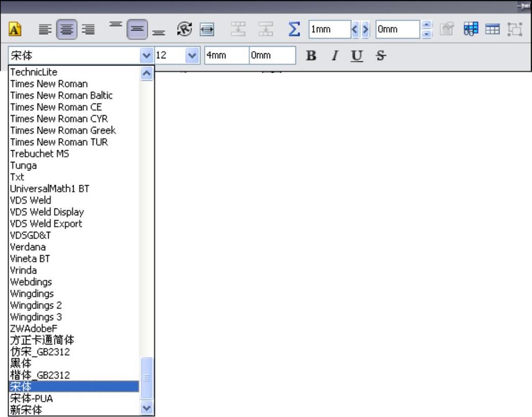
Task: Click the text rotation icon
Action: pos(184,30)
